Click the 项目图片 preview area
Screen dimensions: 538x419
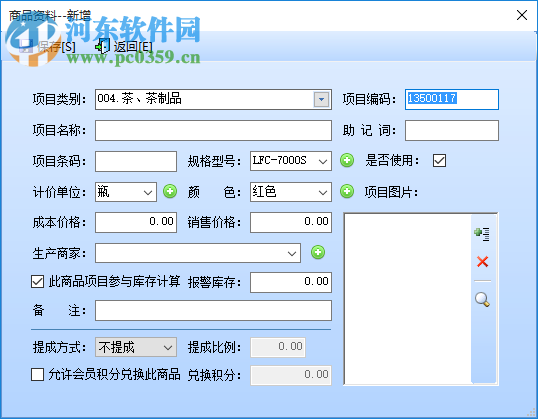(408, 299)
